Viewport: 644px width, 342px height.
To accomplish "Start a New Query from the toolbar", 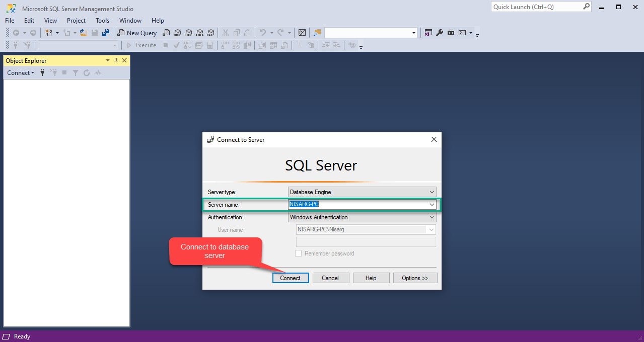I will click(x=137, y=33).
